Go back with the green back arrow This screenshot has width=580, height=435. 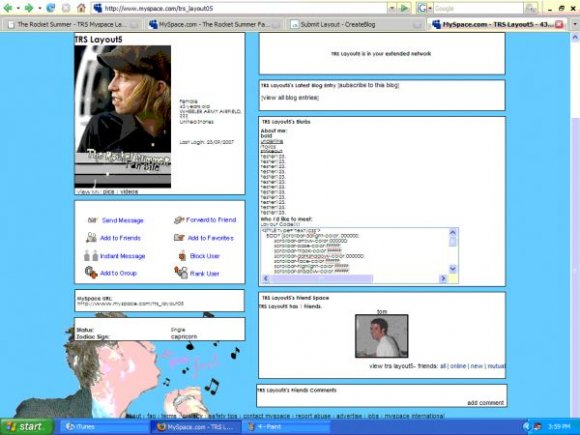coord(8,8)
